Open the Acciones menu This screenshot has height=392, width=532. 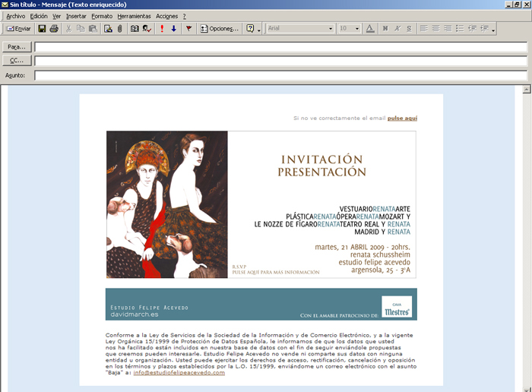click(166, 16)
